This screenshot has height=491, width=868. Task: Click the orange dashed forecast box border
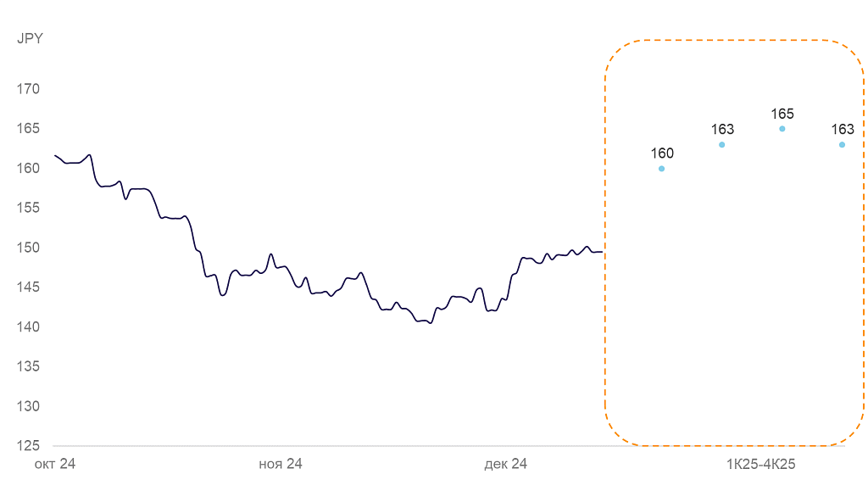[605, 254]
